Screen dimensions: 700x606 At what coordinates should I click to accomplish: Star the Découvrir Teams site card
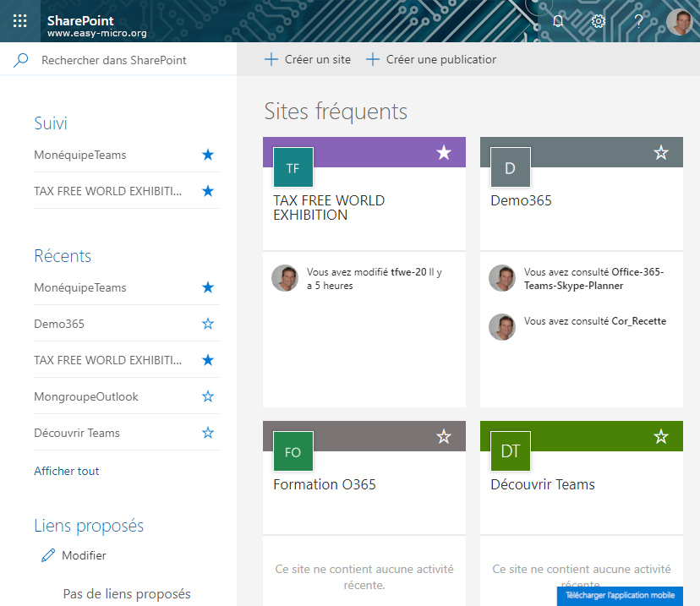point(661,436)
